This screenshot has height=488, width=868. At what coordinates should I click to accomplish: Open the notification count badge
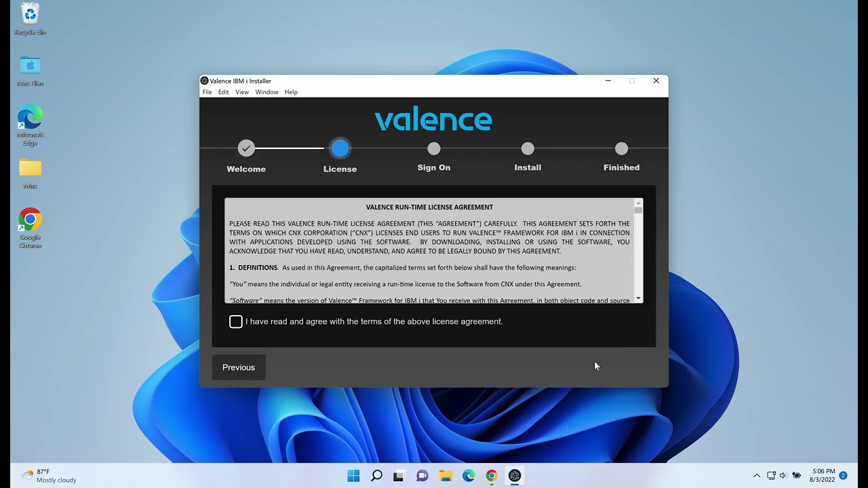coord(843,476)
